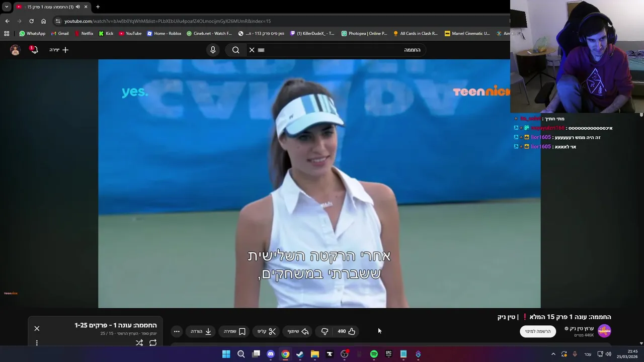Click the create video plus button
Viewport: 644px width, 362px height.
coord(59,50)
